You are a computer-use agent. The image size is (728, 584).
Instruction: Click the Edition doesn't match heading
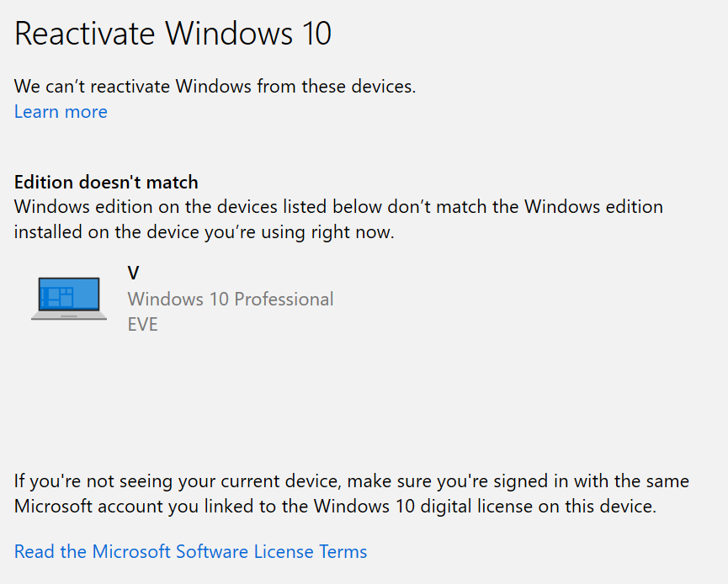coord(106,182)
